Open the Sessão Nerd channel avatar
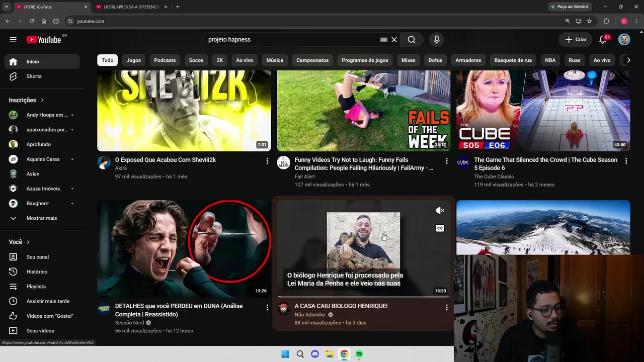The height and width of the screenshot is (362, 644). coord(104,309)
